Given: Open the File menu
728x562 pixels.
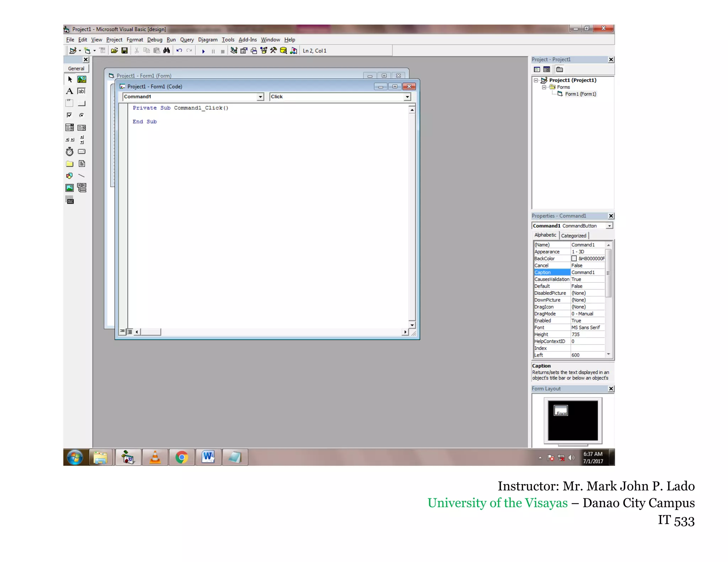Looking at the screenshot, I should pos(70,40).
